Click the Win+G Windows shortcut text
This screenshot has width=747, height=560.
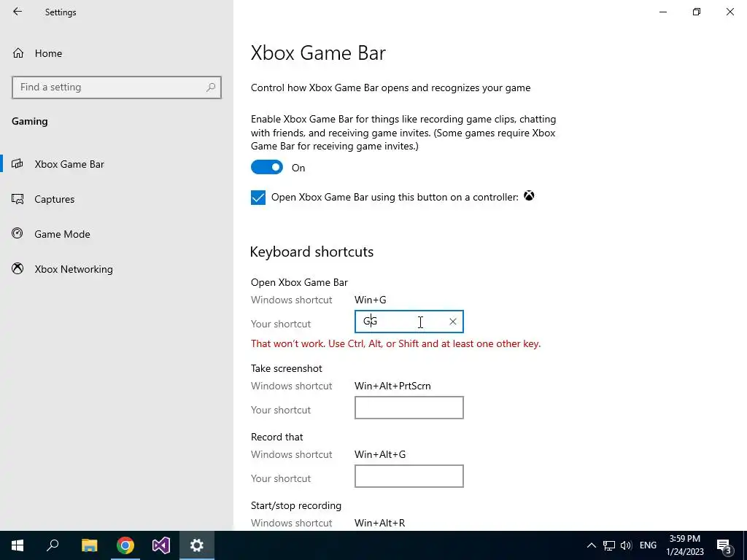click(x=370, y=300)
